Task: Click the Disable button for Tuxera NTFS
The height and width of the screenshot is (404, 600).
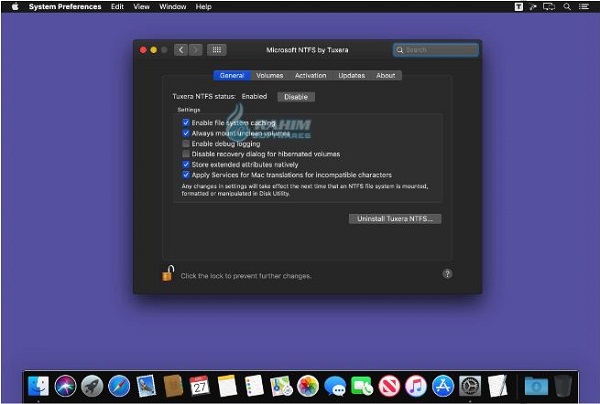Action: [296, 97]
